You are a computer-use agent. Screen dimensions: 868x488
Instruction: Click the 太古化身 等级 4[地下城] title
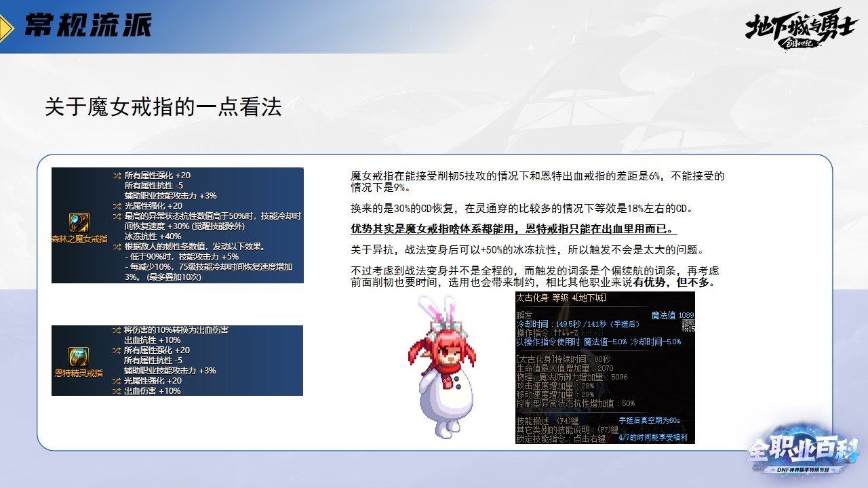pos(561,298)
